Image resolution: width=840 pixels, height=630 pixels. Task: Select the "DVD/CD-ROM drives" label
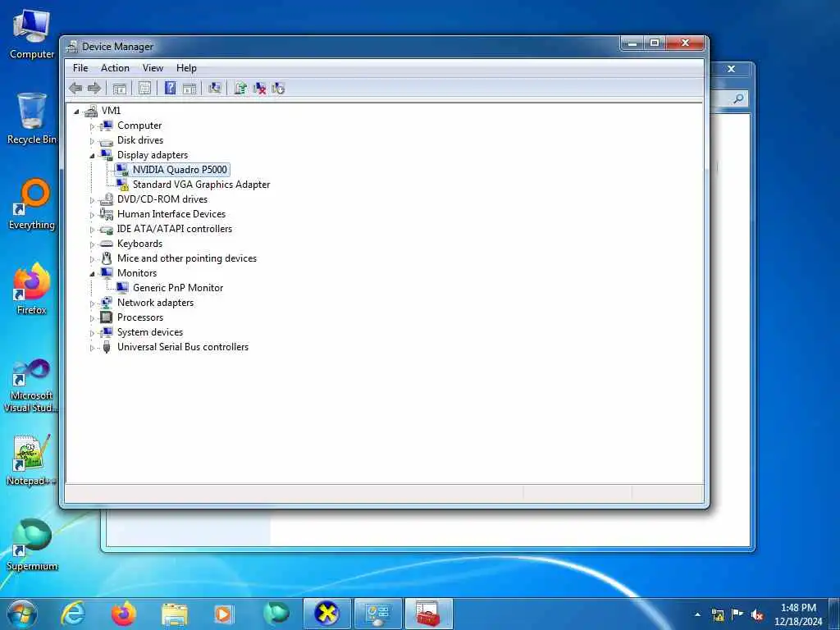coord(162,199)
